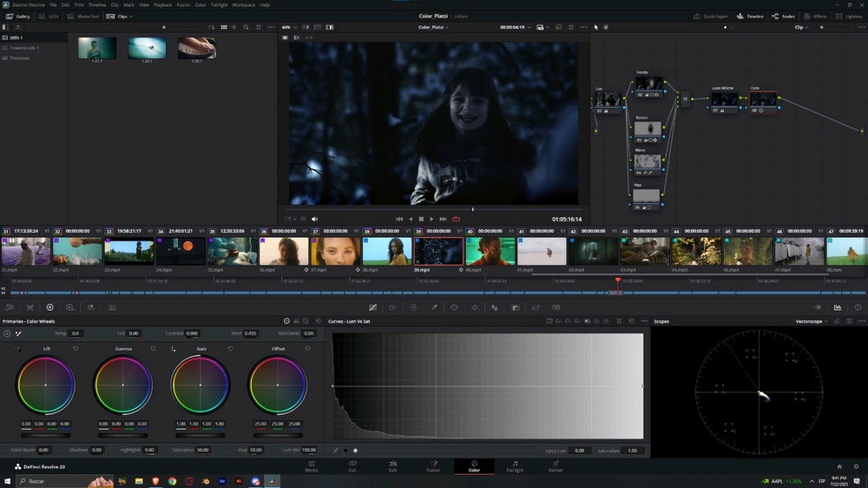
Task: Open the Workspace menu
Action: [244, 5]
